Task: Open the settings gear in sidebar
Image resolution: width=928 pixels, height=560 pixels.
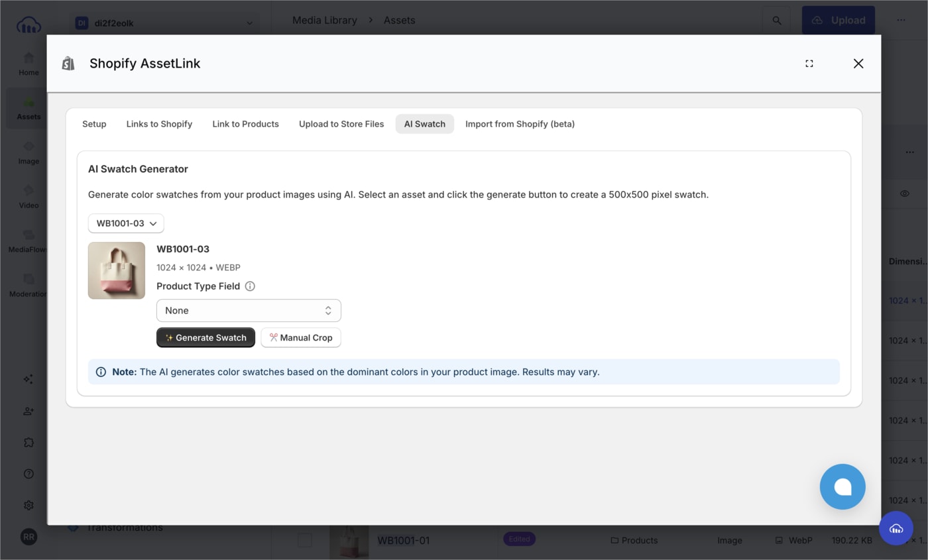Action: tap(29, 505)
